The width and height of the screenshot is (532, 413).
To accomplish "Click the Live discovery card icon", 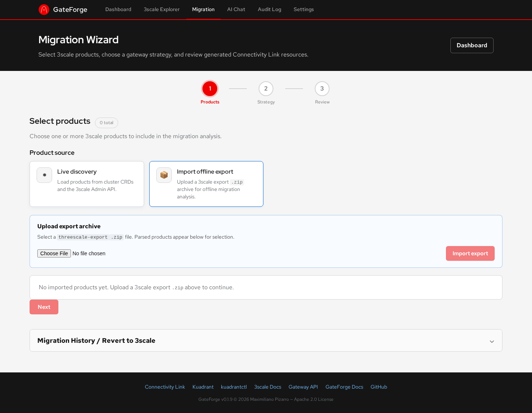I will coord(44,175).
